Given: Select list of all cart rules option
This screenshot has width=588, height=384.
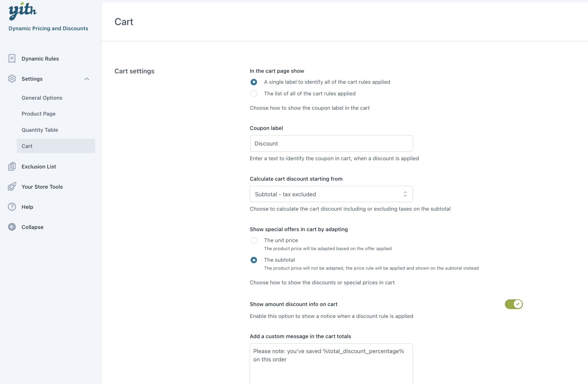Looking at the screenshot, I should [x=254, y=94].
